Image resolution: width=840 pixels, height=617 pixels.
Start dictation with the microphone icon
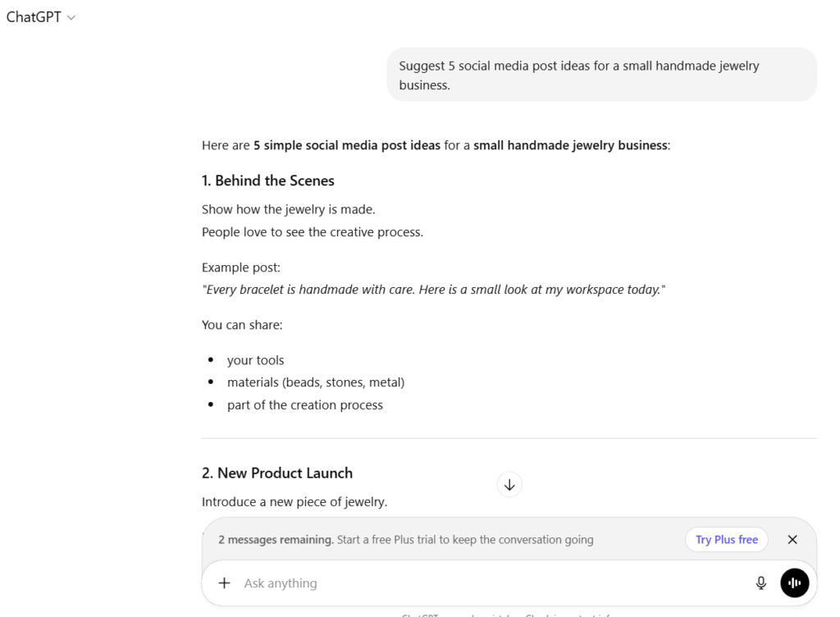pos(761,583)
